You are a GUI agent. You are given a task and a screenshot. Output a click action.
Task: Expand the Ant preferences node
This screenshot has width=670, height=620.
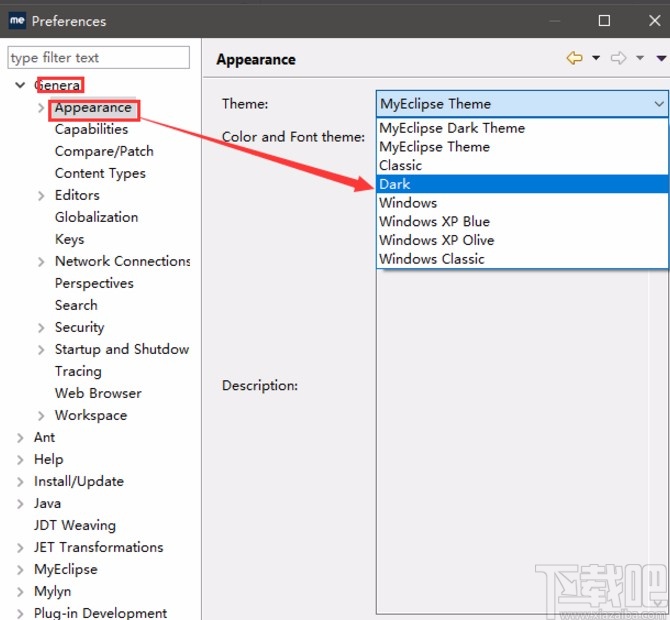(20, 438)
